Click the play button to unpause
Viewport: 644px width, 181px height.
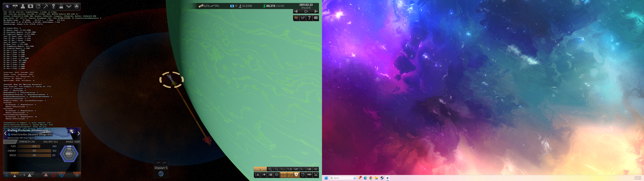pyautogui.click(x=306, y=11)
